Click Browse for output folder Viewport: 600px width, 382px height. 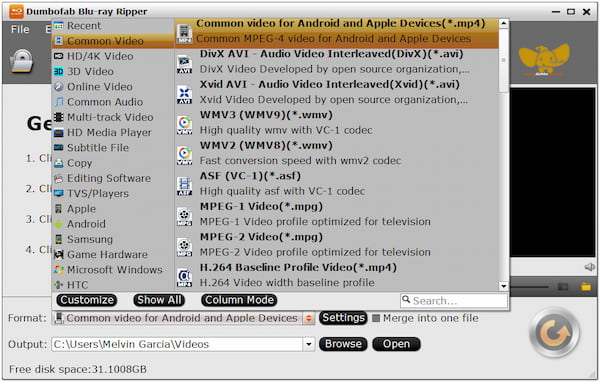[343, 344]
